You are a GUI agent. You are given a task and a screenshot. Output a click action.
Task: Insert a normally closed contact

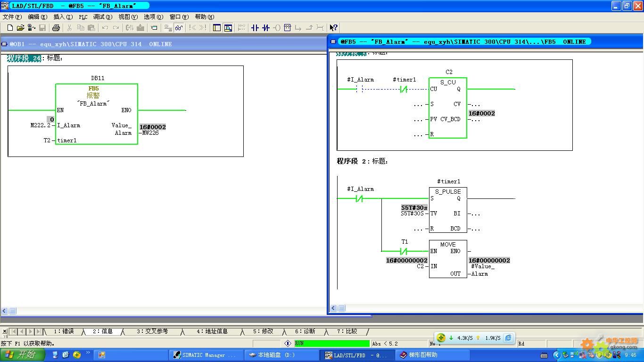point(266,28)
